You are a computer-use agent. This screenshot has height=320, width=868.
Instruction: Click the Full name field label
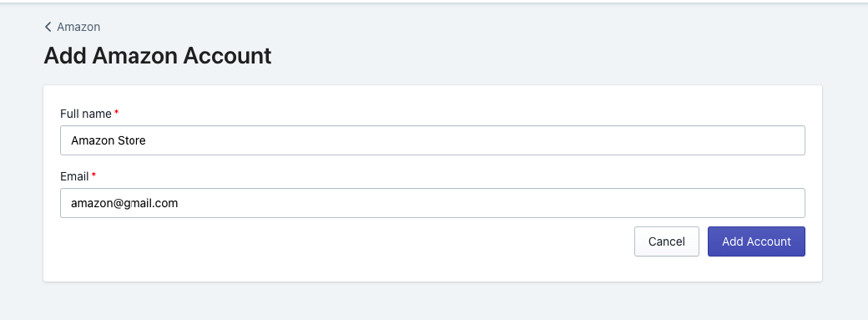86,114
